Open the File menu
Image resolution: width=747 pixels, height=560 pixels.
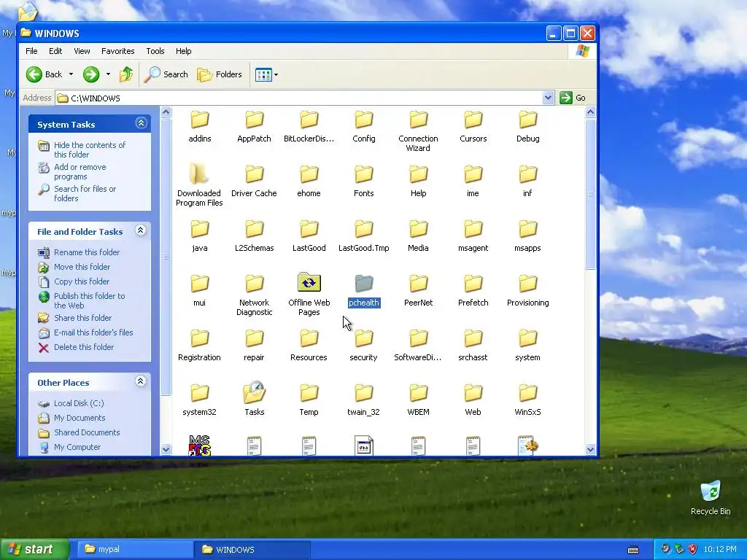coord(31,51)
